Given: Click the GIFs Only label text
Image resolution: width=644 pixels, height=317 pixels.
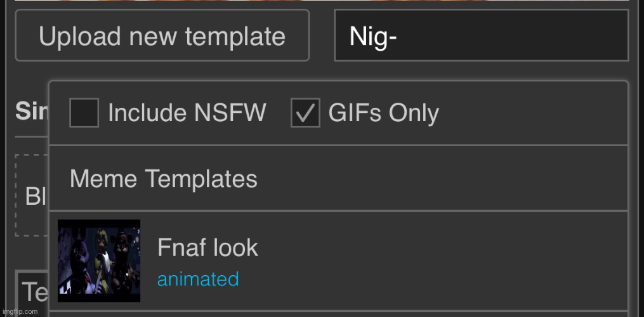Looking at the screenshot, I should point(383,113).
